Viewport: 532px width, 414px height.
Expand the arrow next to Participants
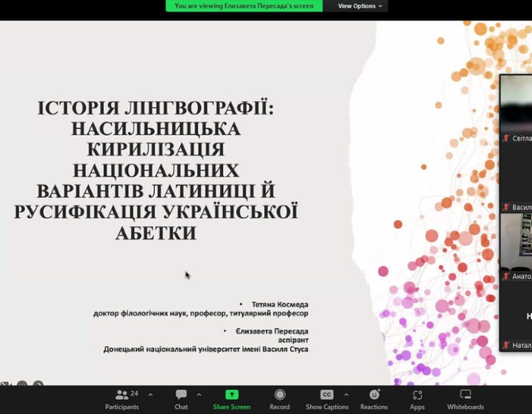pos(150,394)
